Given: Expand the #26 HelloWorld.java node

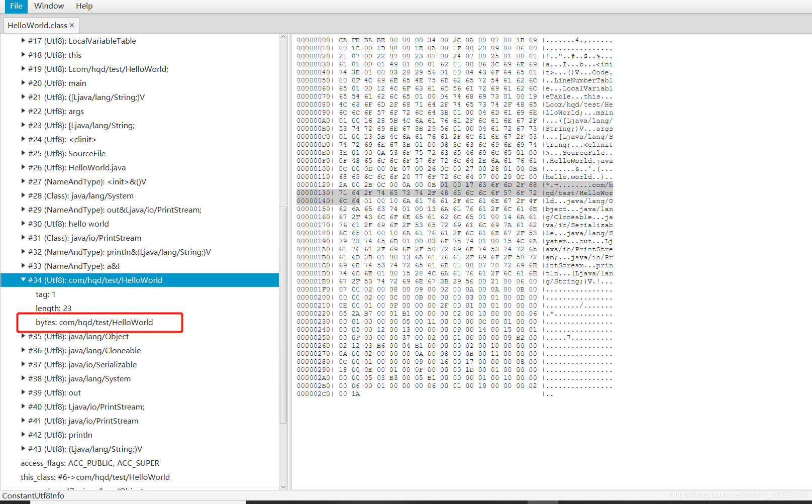Looking at the screenshot, I should [23, 167].
